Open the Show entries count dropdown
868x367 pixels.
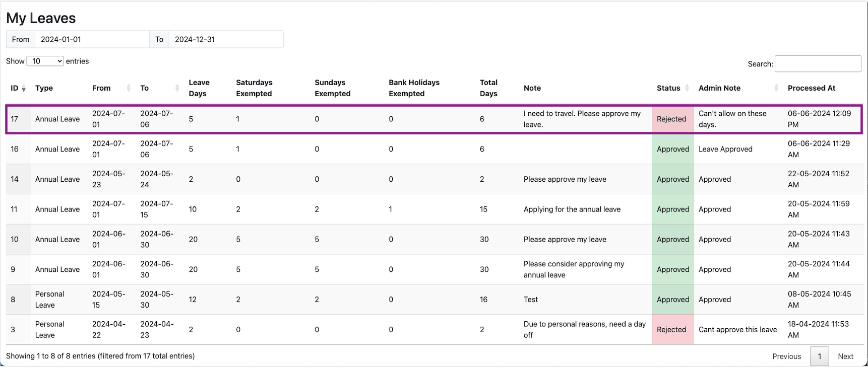(45, 61)
